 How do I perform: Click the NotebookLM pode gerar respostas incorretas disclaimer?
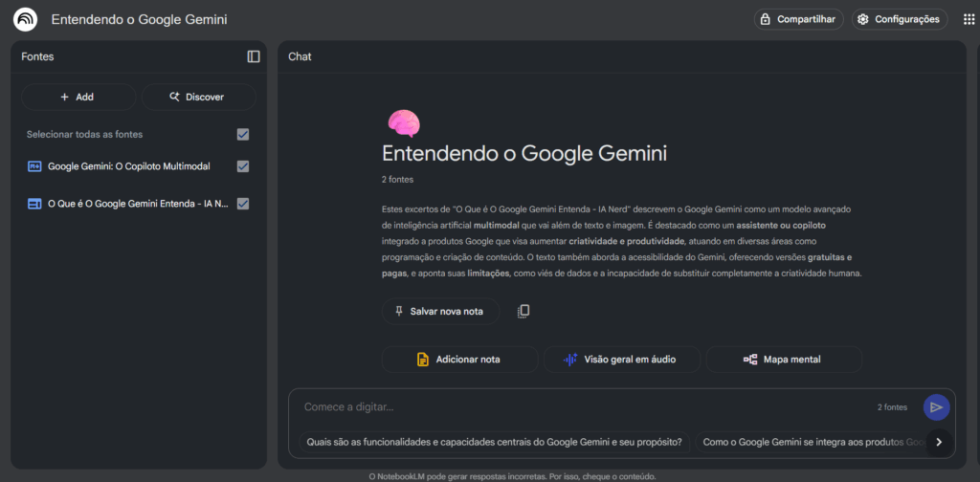(x=513, y=476)
